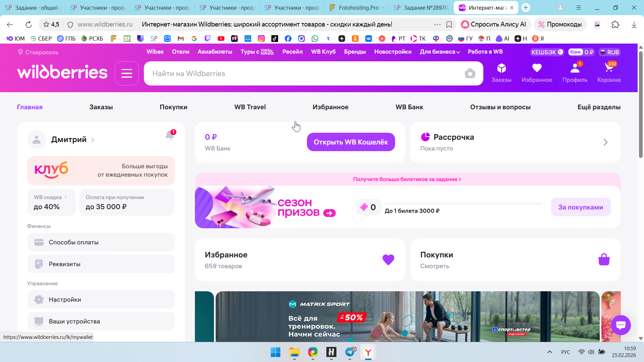
Task: Switch to Отзывы и вопросы tab
Action: pos(500,107)
